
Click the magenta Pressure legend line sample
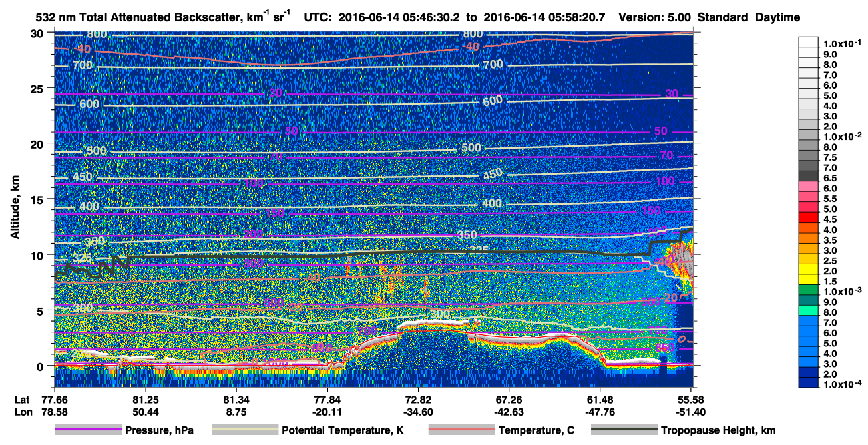pos(87,430)
